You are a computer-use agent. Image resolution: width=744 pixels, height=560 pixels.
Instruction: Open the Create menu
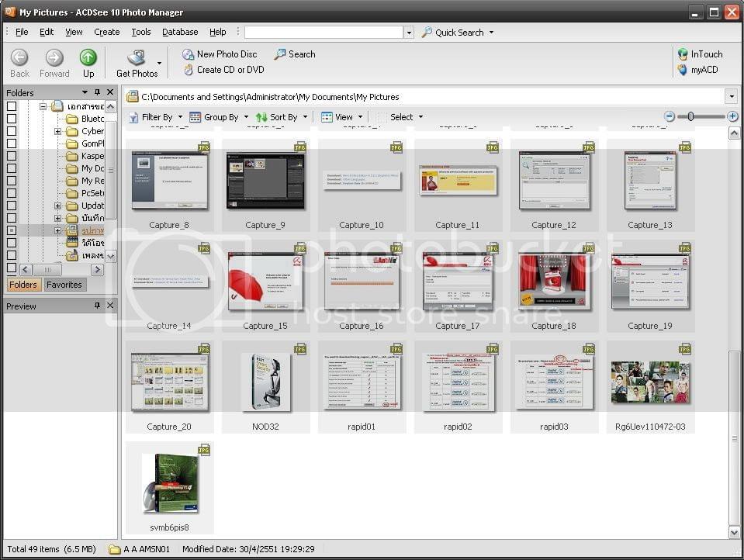pyautogui.click(x=107, y=32)
